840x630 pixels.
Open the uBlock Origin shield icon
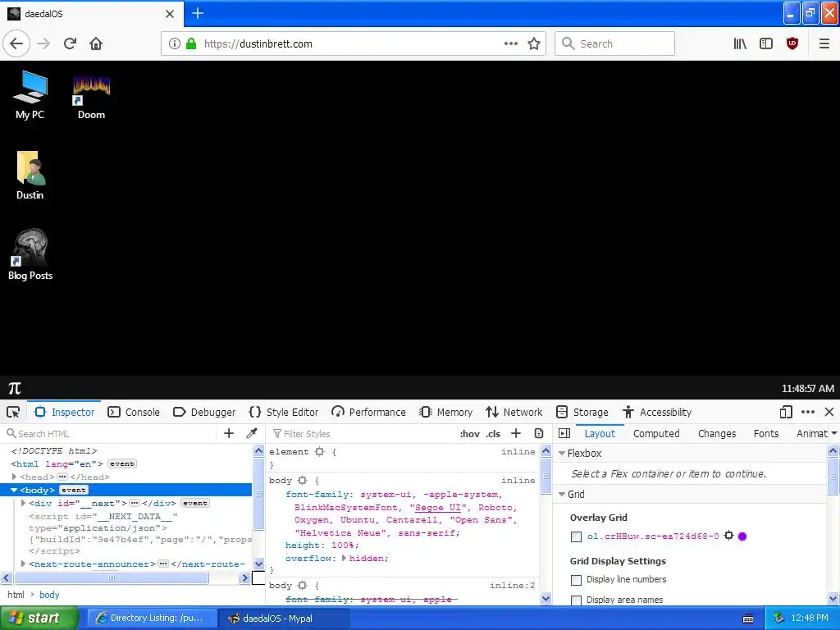[x=792, y=43]
